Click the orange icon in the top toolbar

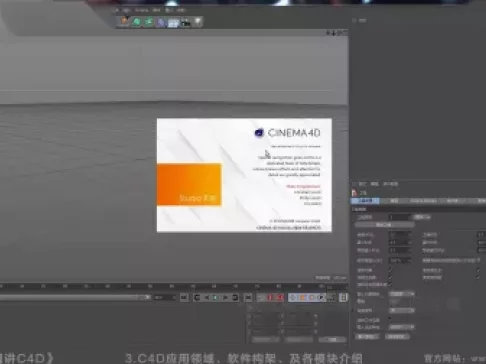point(124,21)
